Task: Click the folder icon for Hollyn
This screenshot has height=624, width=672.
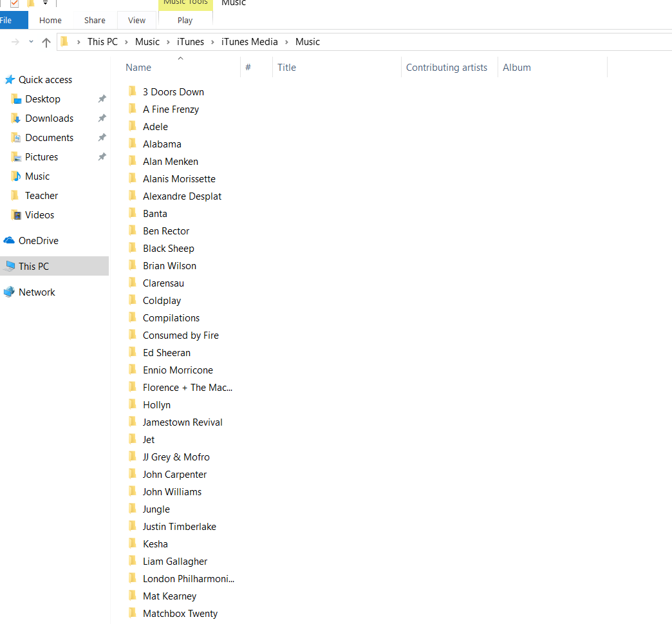Action: click(133, 404)
